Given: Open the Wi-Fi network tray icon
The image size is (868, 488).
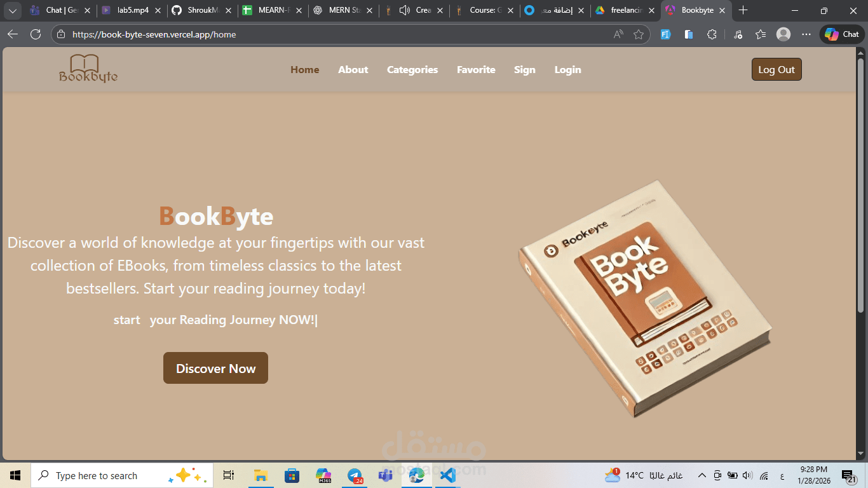Looking at the screenshot, I should point(764,475).
